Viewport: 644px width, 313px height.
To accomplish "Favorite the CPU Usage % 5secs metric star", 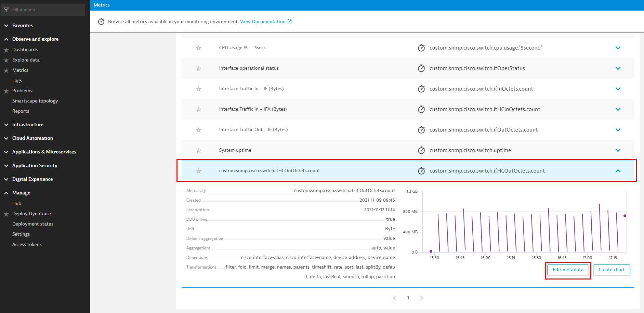I will pos(199,48).
